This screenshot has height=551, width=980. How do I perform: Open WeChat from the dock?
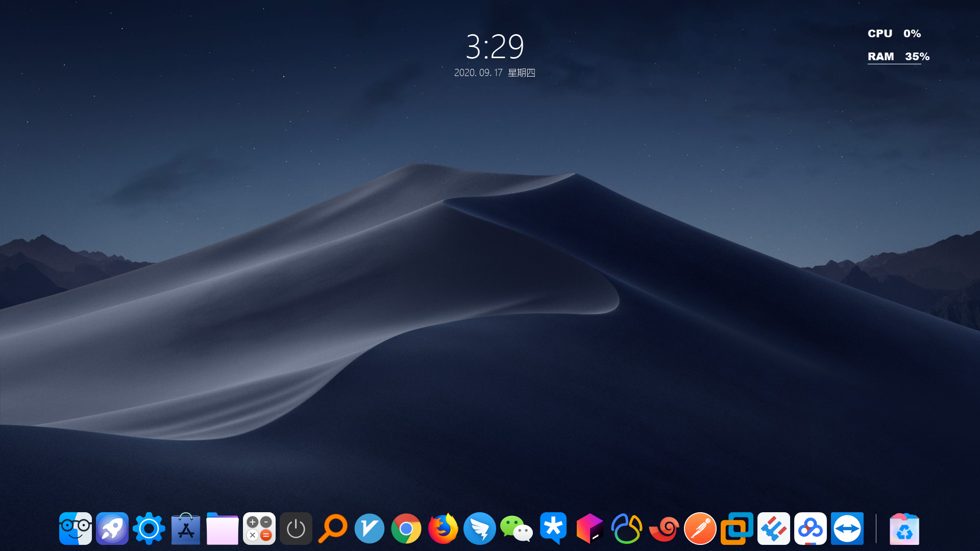point(517,529)
